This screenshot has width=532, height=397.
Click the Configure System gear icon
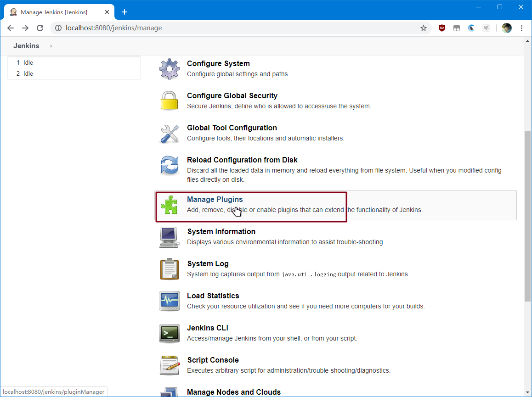(170, 69)
